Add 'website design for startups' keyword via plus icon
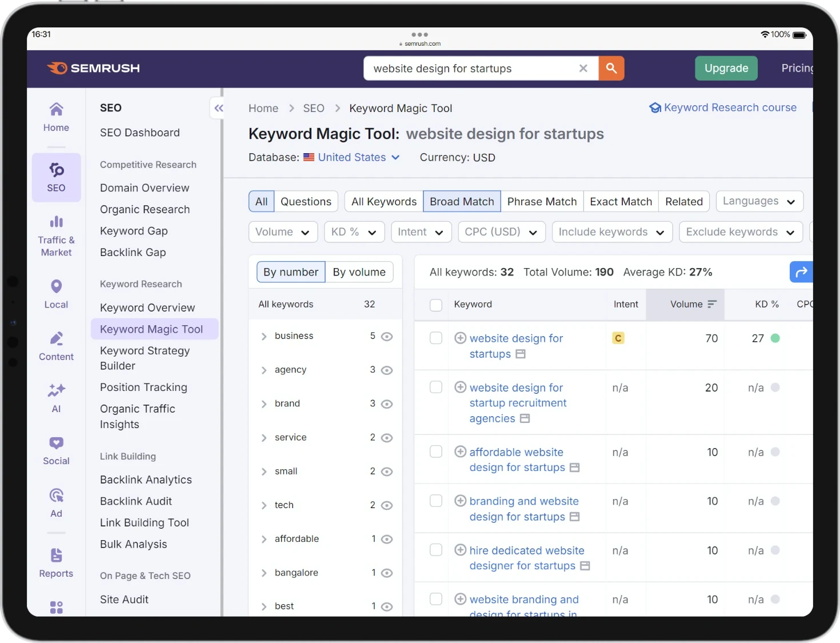This screenshot has width=840, height=643. (x=460, y=338)
